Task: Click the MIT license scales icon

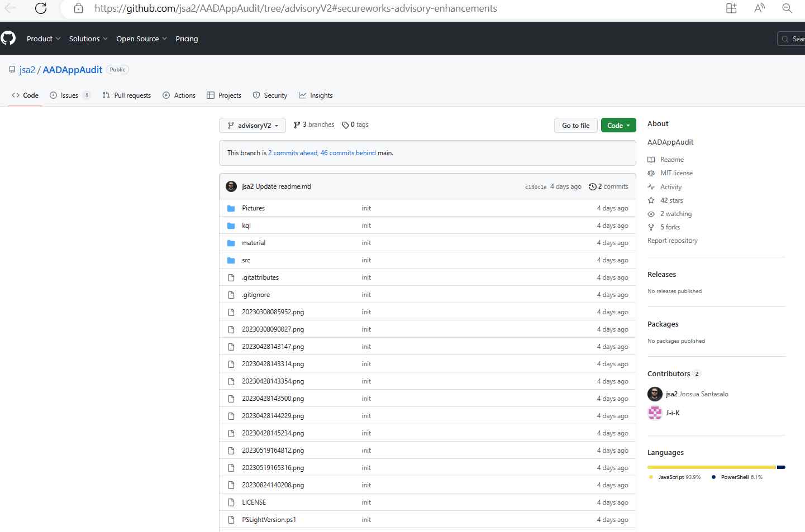Action: point(651,173)
